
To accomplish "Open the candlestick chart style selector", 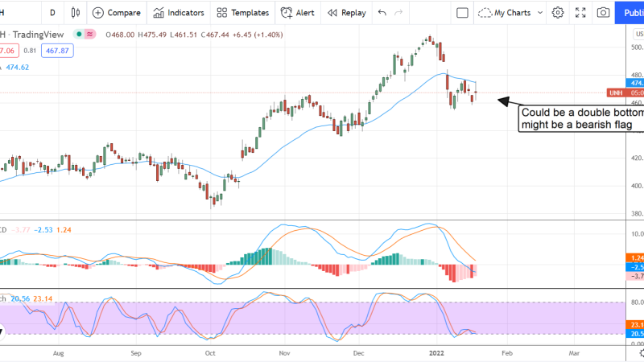I will [76, 13].
